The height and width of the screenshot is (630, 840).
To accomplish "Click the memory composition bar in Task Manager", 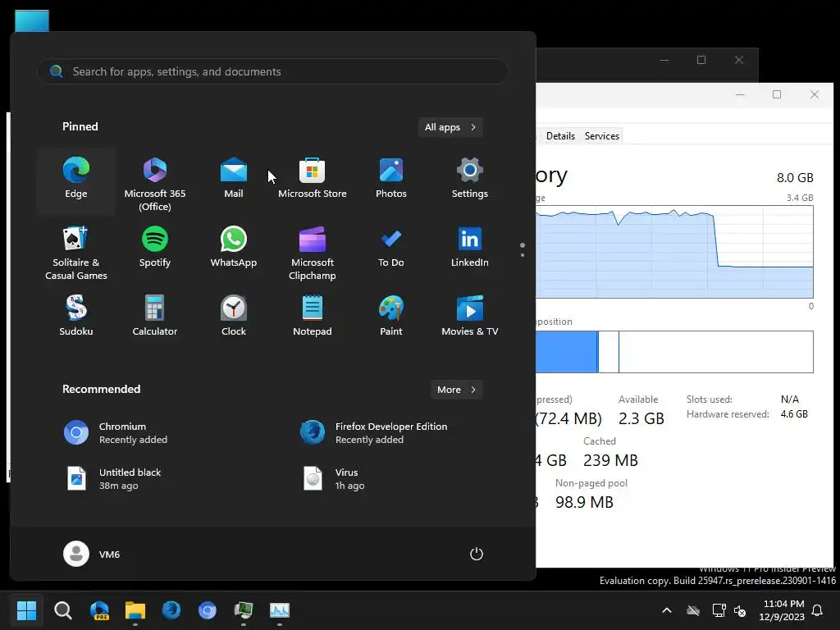I will click(674, 352).
